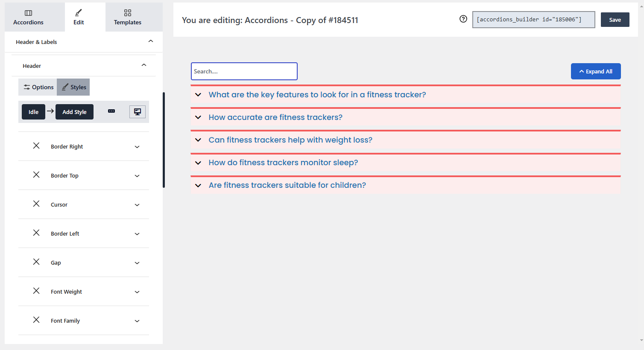The height and width of the screenshot is (350, 644).
Task: Click the desktop device breakpoint icon
Action: 138,112
